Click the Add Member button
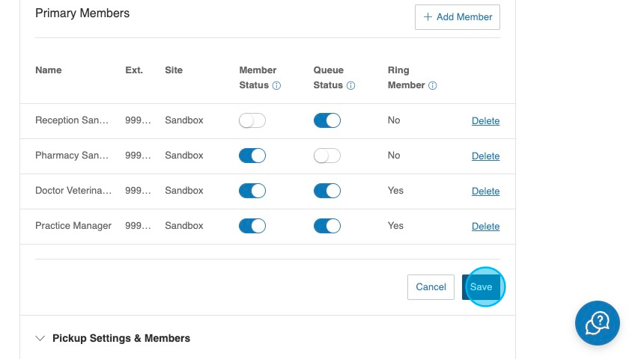 (457, 17)
